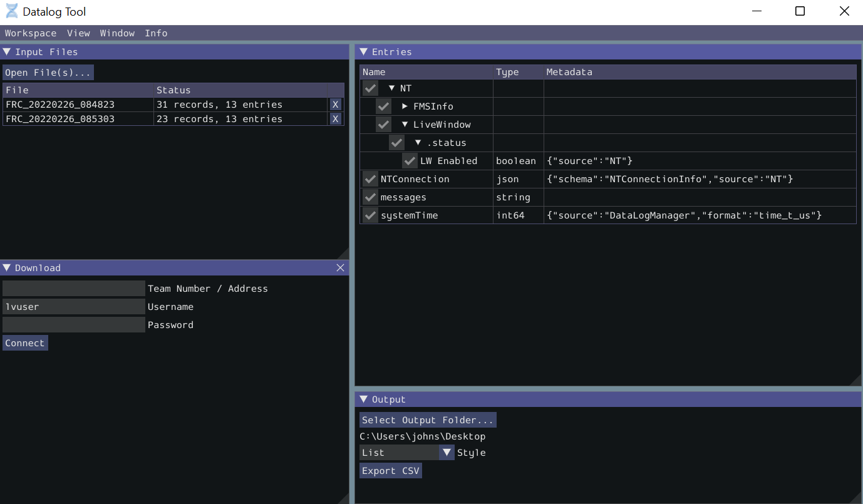863x504 pixels.
Task: Uncheck the LW Enabled entry
Action: coord(410,160)
